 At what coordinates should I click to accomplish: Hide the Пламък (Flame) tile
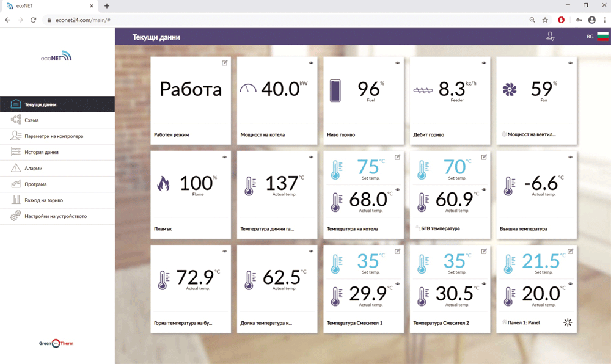click(224, 156)
